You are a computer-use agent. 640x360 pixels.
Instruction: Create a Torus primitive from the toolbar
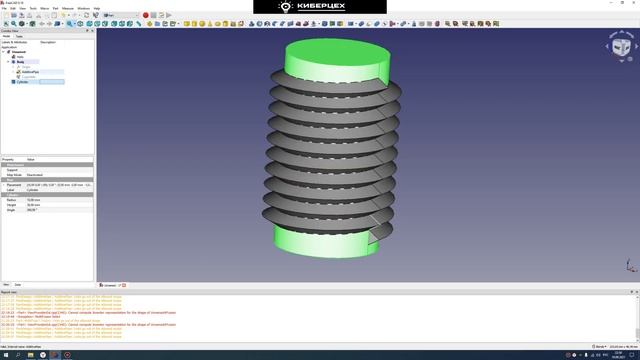point(218,24)
